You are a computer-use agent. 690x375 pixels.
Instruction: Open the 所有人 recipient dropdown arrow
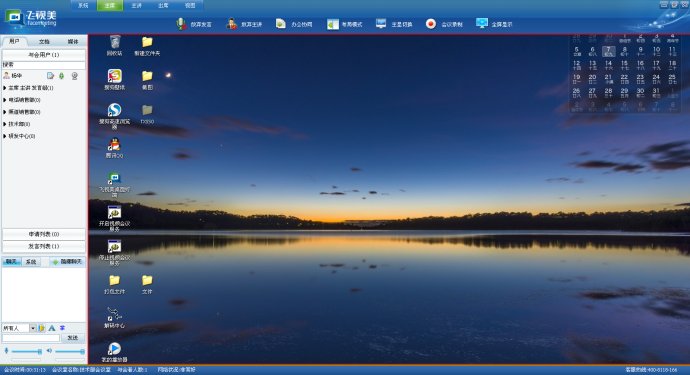tap(33, 328)
